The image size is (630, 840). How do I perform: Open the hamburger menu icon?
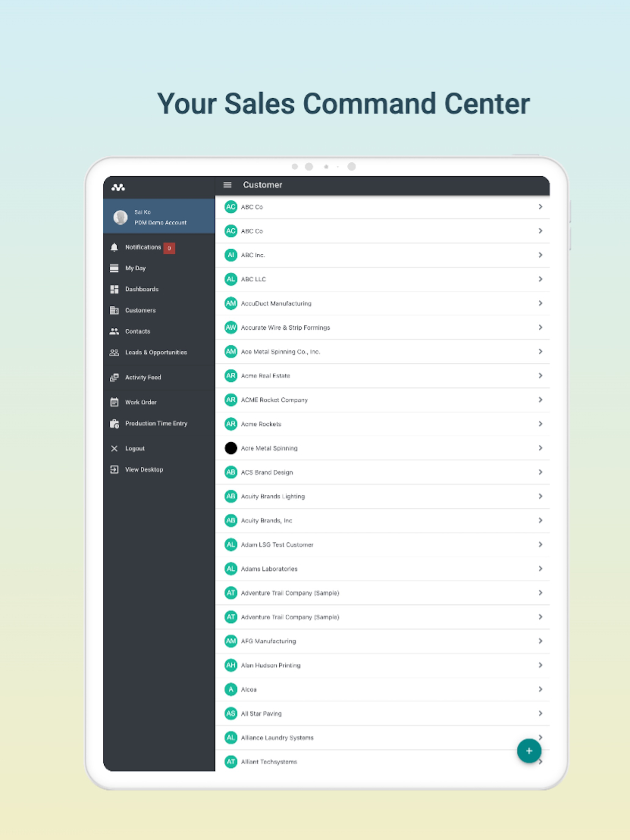[x=227, y=185]
